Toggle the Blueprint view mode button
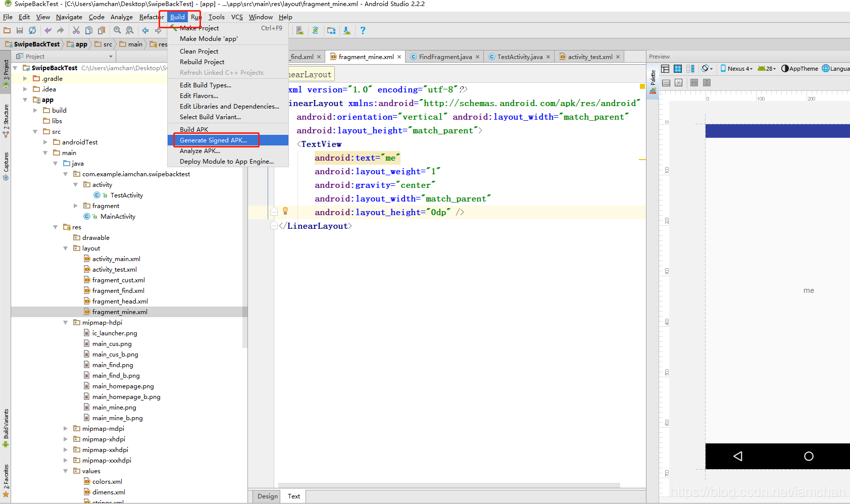Viewport: 850px width, 504px height. tap(678, 68)
